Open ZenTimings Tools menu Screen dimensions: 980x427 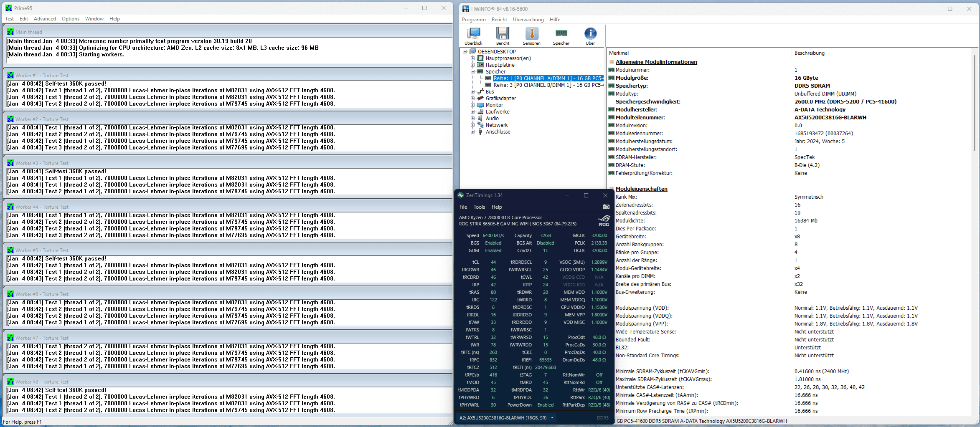tap(479, 207)
